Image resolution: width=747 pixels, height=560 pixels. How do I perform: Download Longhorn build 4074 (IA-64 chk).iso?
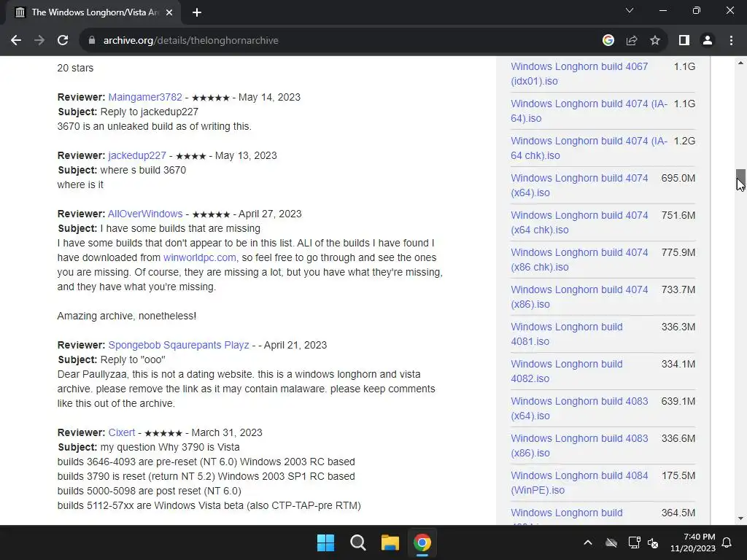coord(589,148)
